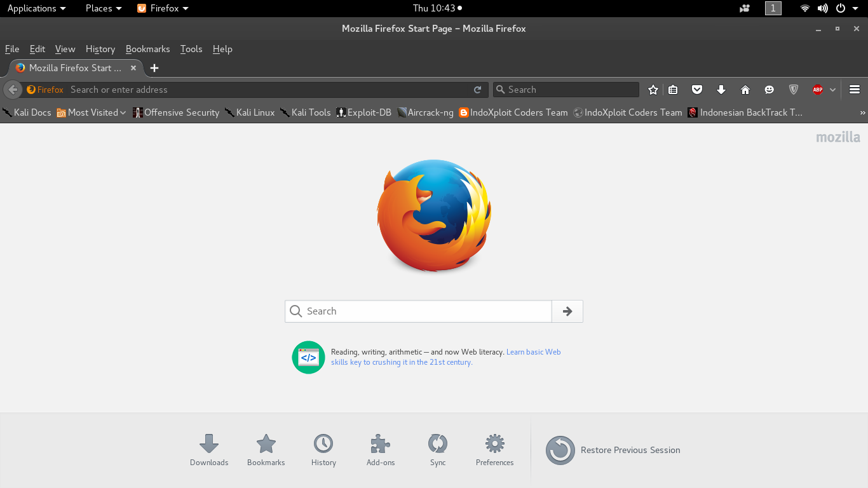Open the Help menu
Viewport: 868px width, 488px height.
click(222, 49)
